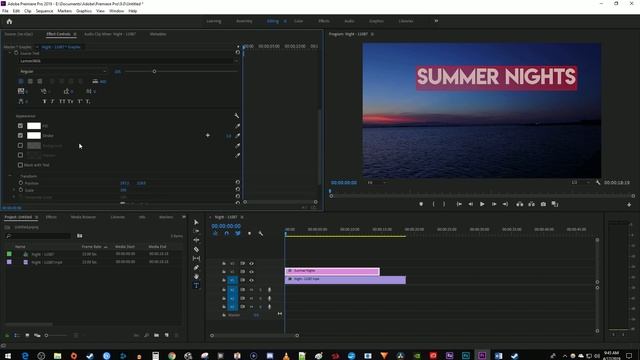
Task: Open the Fill color swatch
Action: [34, 126]
